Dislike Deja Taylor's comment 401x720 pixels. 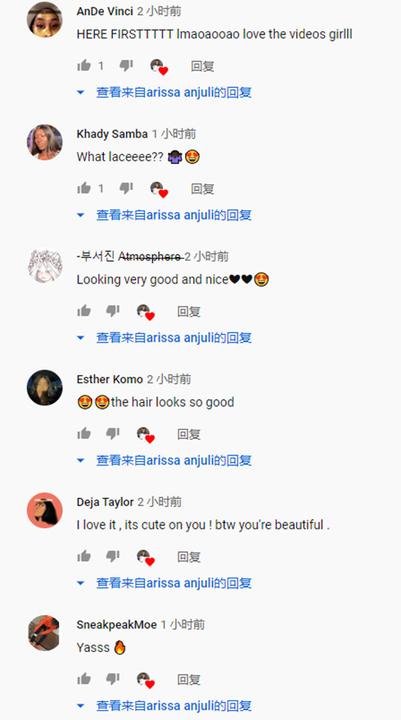click(113, 557)
